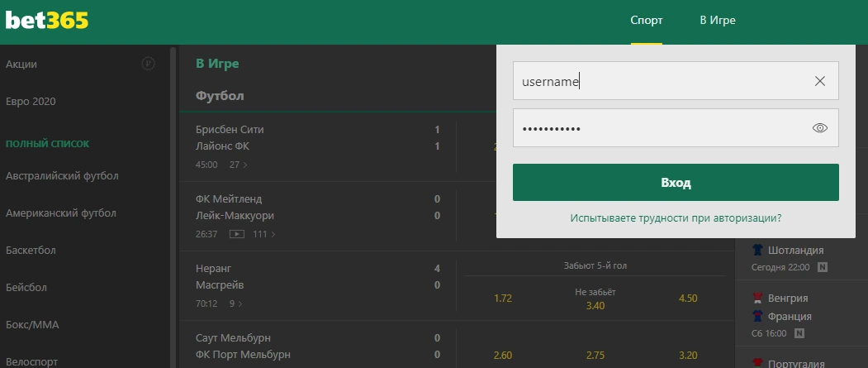Open the В Игре tab in header

coord(717,21)
